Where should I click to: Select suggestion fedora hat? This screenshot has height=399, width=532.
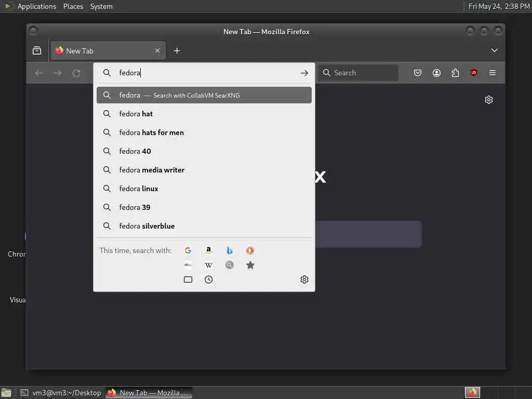[204, 114]
